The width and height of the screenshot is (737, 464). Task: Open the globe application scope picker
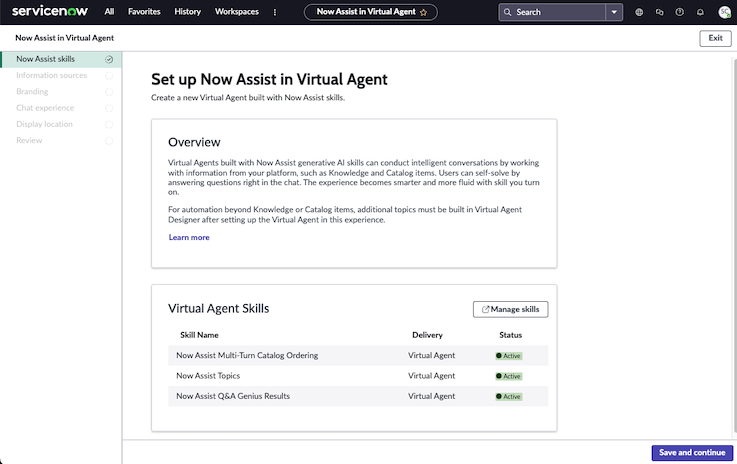pos(639,12)
